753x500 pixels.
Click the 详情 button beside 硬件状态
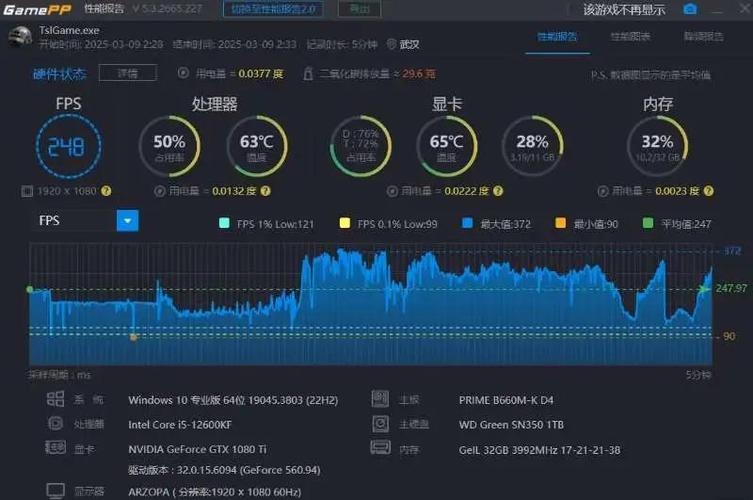pyautogui.click(x=128, y=73)
